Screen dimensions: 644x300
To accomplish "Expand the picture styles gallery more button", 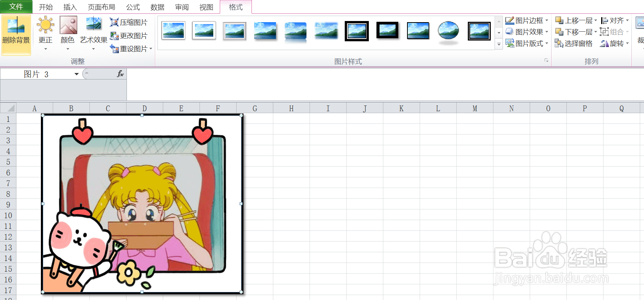I will click(x=499, y=45).
